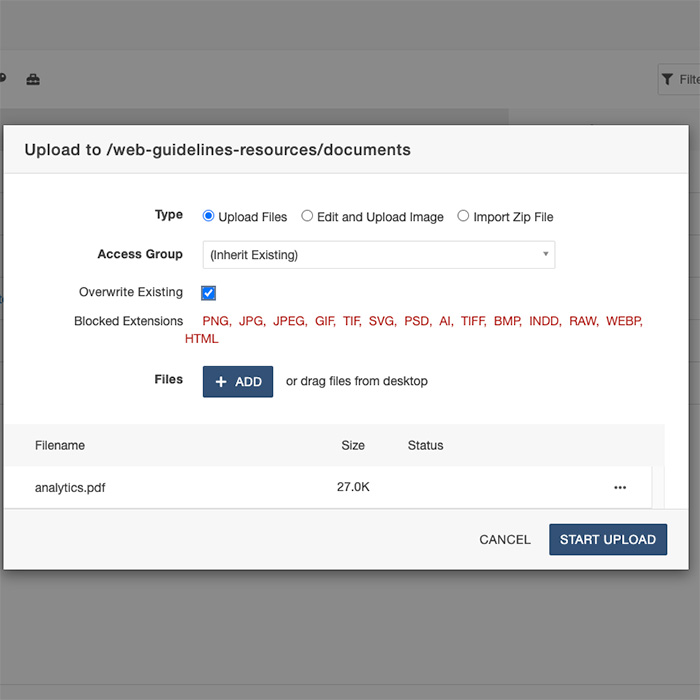Screen dimensions: 700x700
Task: Open the Access Group dropdown
Action: click(378, 255)
